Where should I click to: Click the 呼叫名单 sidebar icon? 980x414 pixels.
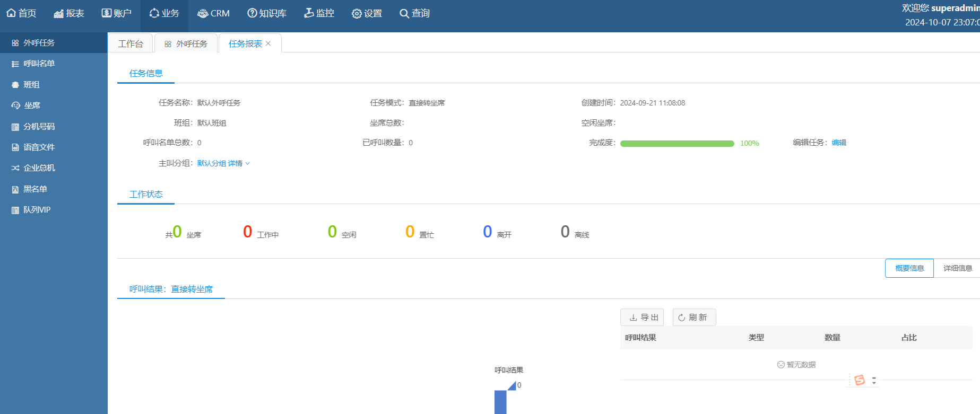[x=15, y=64]
